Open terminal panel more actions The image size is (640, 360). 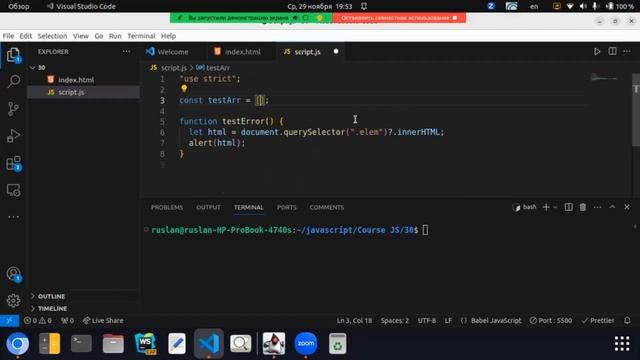tap(598, 207)
